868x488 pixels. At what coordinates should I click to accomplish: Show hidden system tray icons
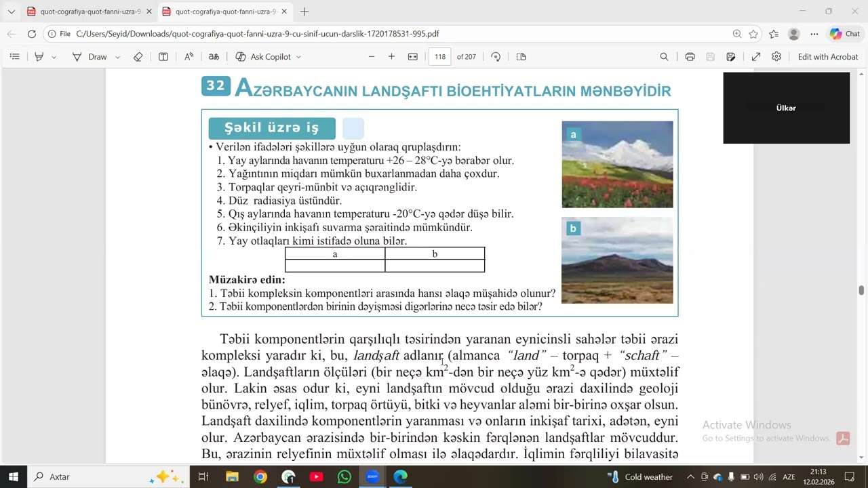(690, 476)
